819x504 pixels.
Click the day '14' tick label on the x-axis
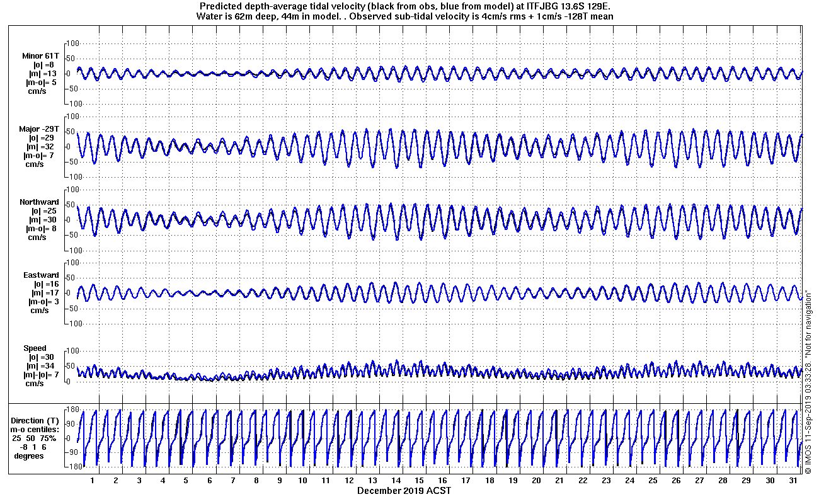click(396, 481)
